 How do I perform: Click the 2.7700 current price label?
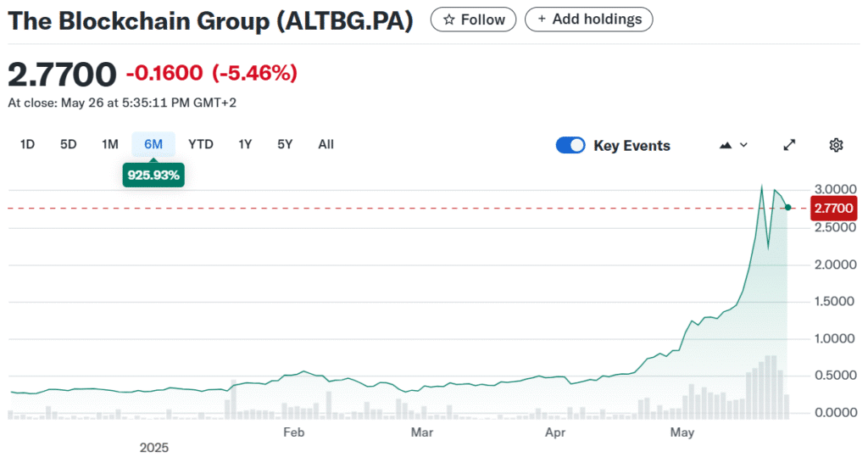pyautogui.click(x=834, y=208)
